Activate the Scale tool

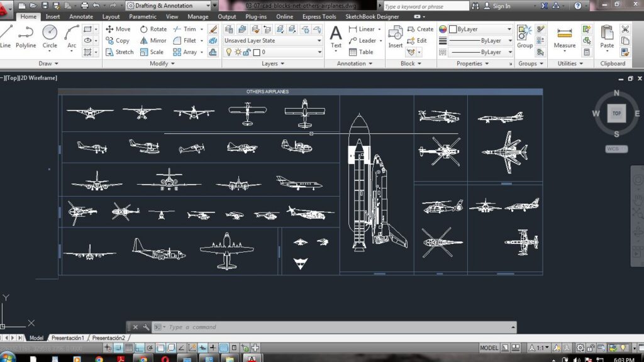152,52
